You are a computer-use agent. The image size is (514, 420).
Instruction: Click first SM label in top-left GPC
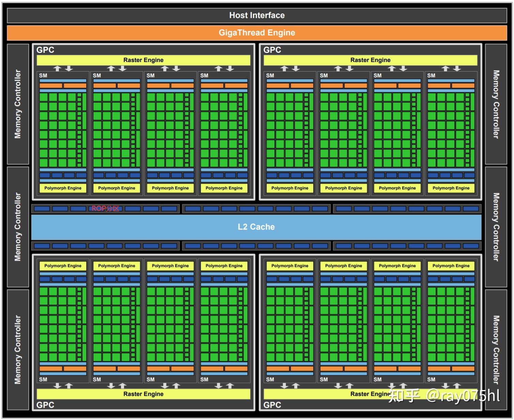point(43,76)
